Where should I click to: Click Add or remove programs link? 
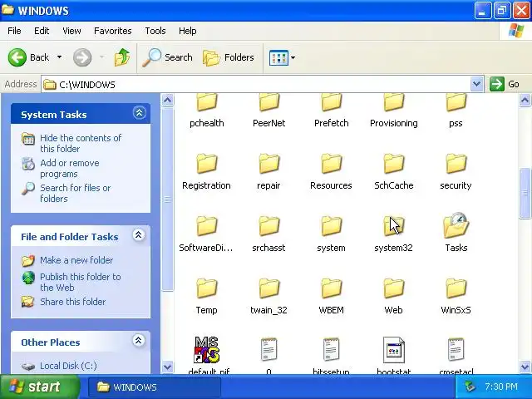[x=70, y=168]
